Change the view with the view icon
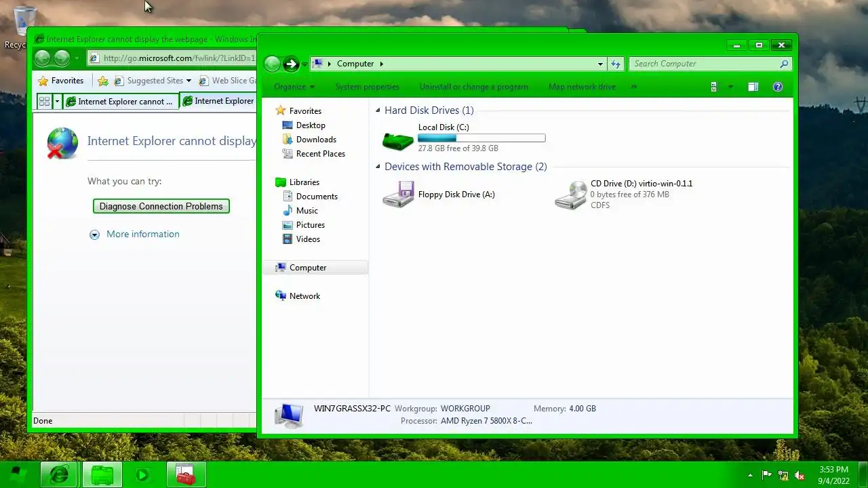The image size is (868, 488). (x=714, y=87)
